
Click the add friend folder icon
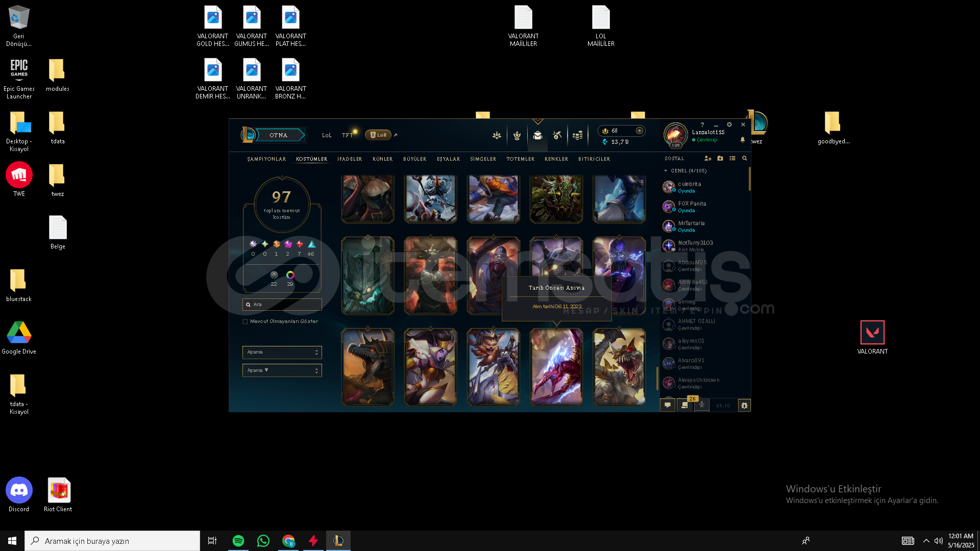[720, 159]
